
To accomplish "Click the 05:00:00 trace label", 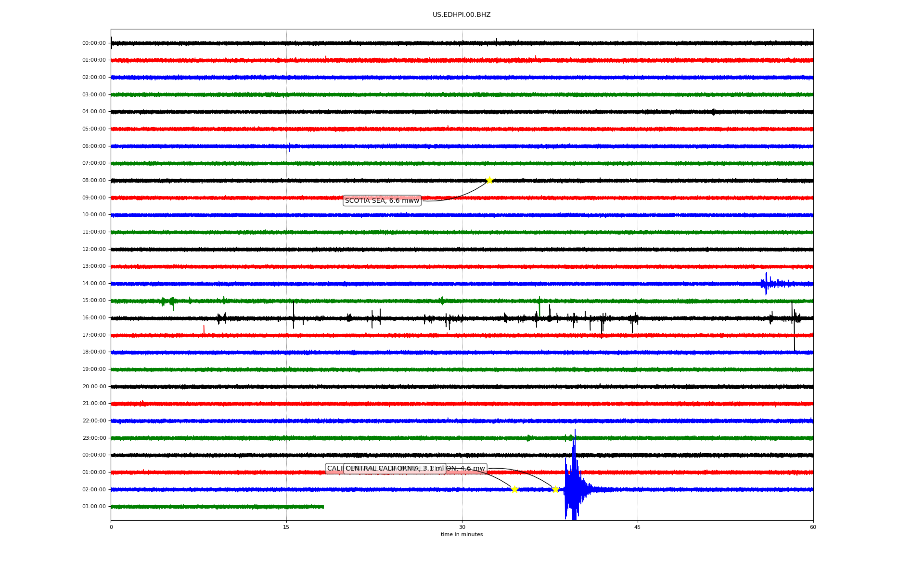I will (94, 129).
